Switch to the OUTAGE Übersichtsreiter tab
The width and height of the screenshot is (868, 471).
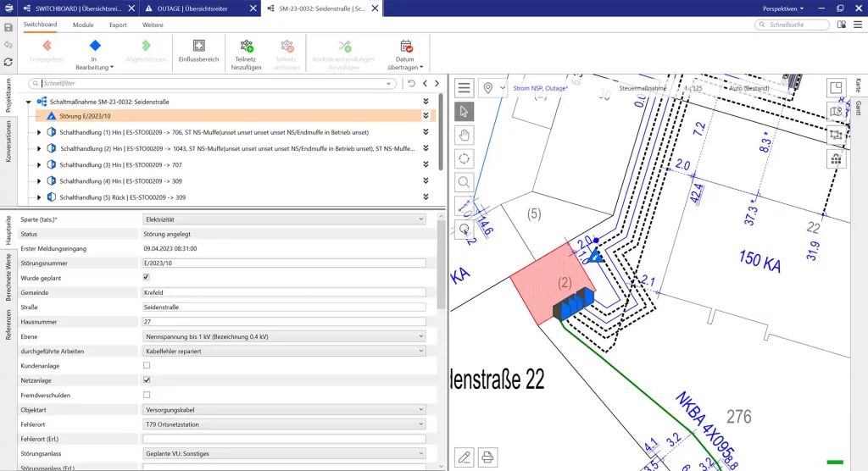(x=197, y=8)
